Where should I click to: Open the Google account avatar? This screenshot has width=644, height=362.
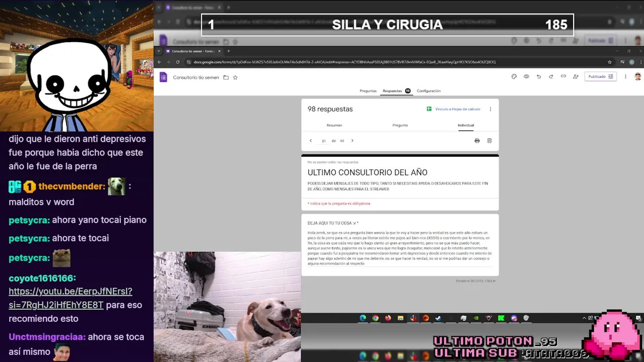click(x=637, y=76)
